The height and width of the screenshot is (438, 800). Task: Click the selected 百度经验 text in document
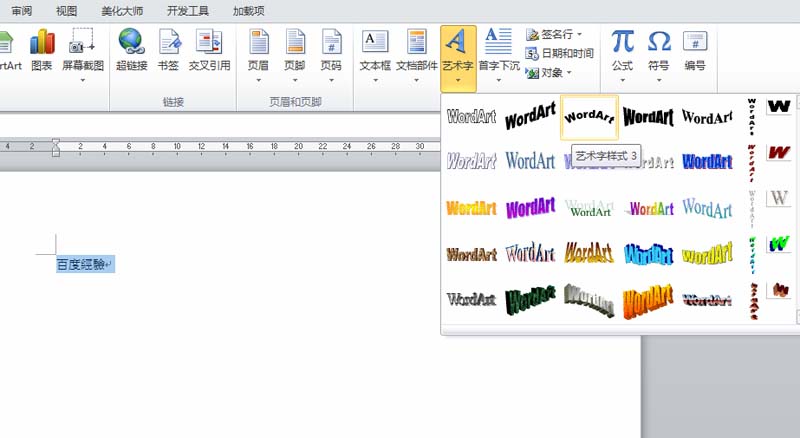[84, 265]
